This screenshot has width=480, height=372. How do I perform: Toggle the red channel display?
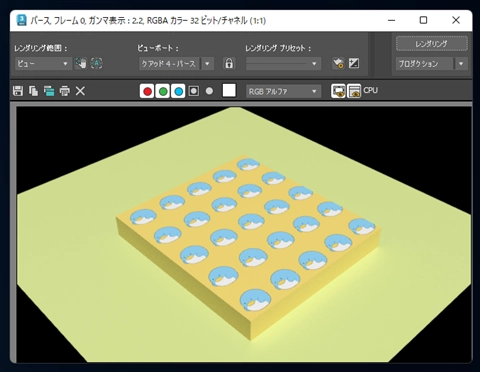(147, 91)
